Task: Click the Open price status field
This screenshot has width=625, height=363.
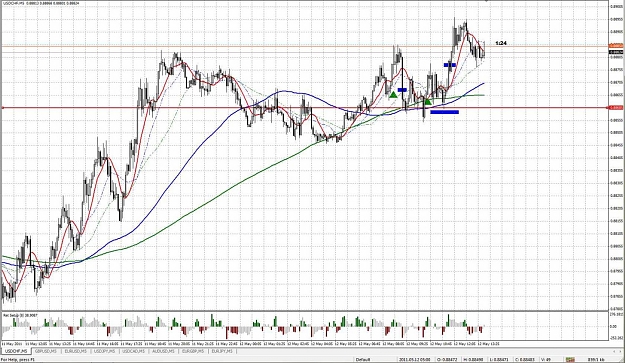Action: coord(446,359)
